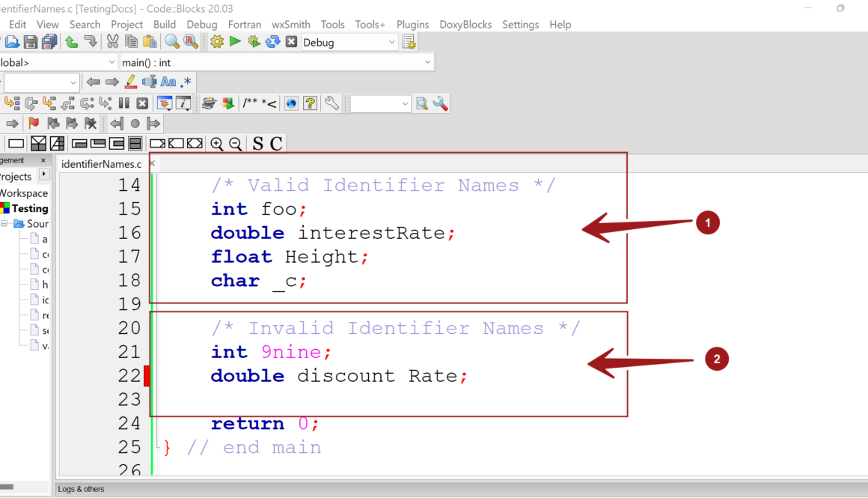This screenshot has height=498, width=868.
Task: Run the program with the green play icon
Action: click(x=234, y=41)
